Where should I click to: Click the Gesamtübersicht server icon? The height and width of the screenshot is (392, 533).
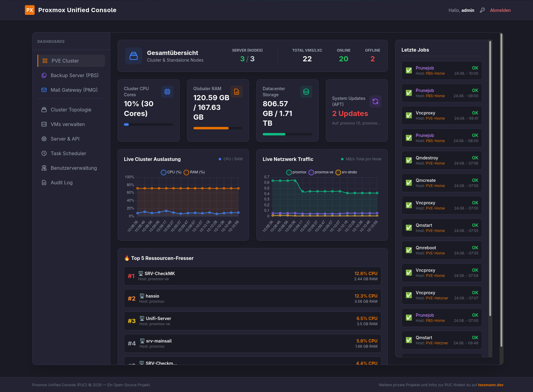[x=134, y=56]
